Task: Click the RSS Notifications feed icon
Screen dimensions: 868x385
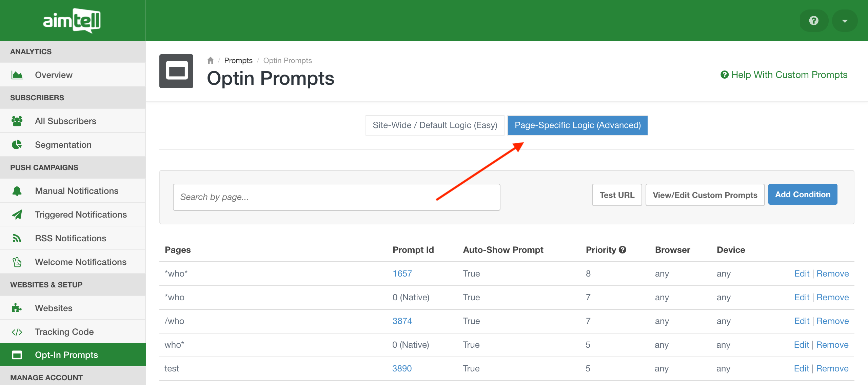Action: [17, 238]
